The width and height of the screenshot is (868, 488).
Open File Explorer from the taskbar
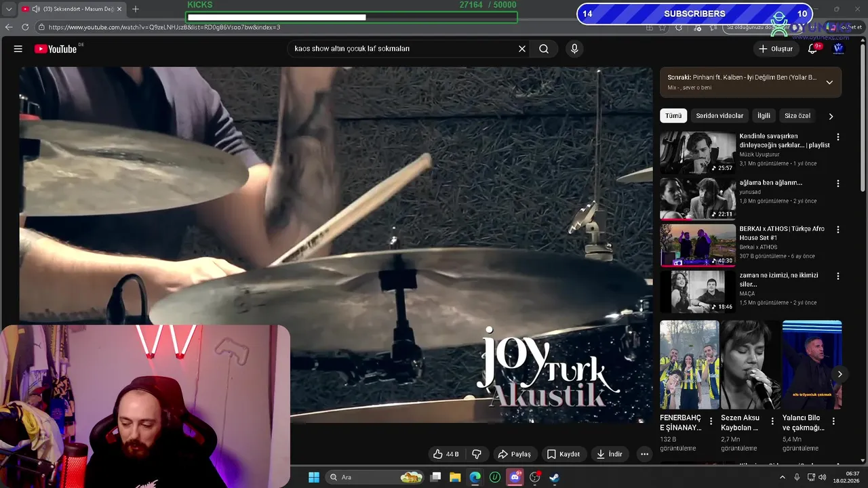pos(455,477)
